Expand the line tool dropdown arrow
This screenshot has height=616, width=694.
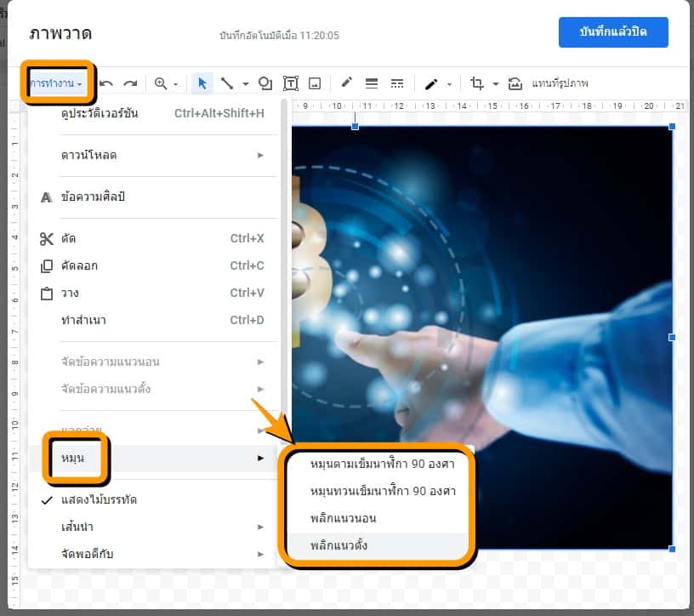pyautogui.click(x=246, y=84)
